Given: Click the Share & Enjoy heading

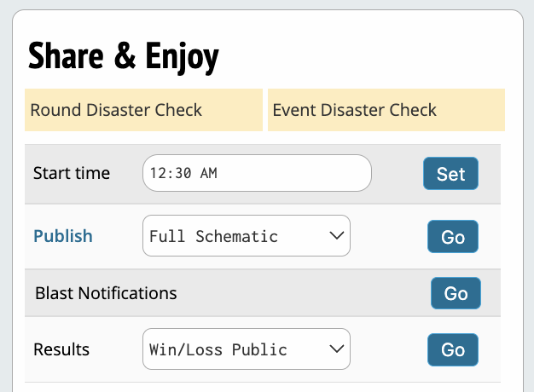Looking at the screenshot, I should (x=124, y=56).
